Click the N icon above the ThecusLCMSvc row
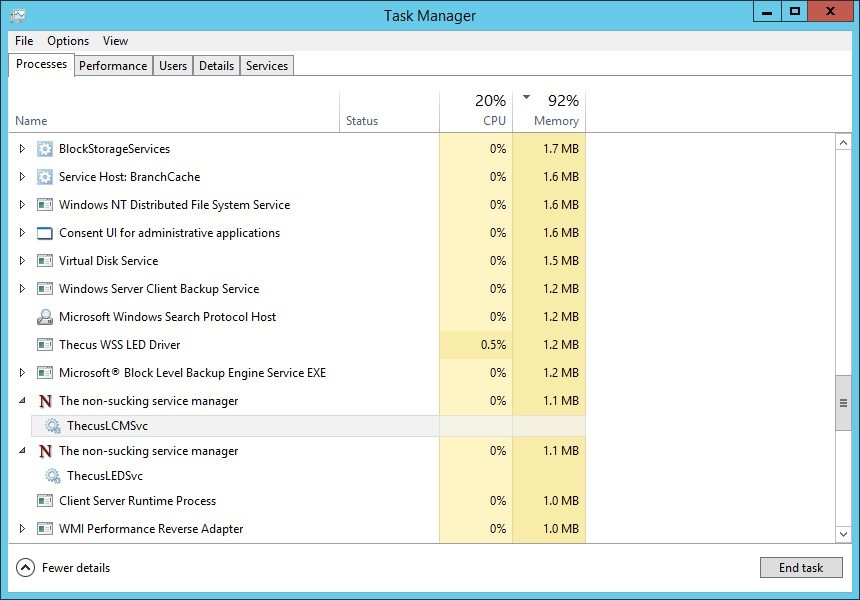The height and width of the screenshot is (600, 860). pyautogui.click(x=45, y=401)
